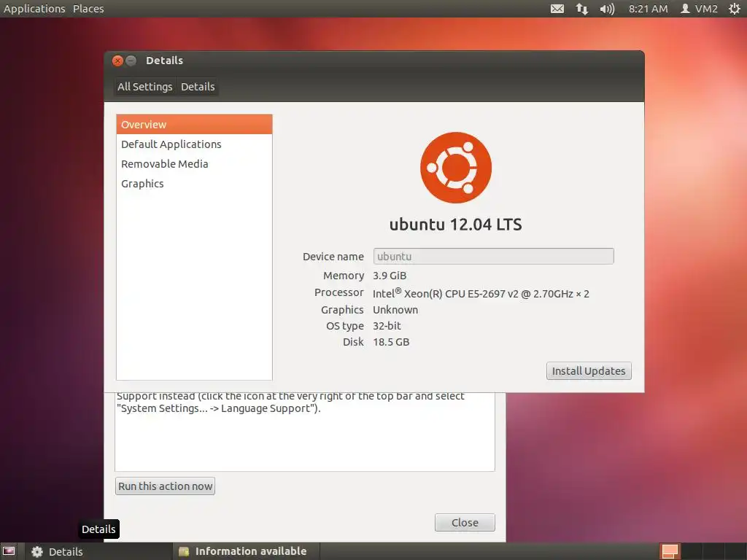
Task: Click the Details window title text
Action: pos(164,61)
